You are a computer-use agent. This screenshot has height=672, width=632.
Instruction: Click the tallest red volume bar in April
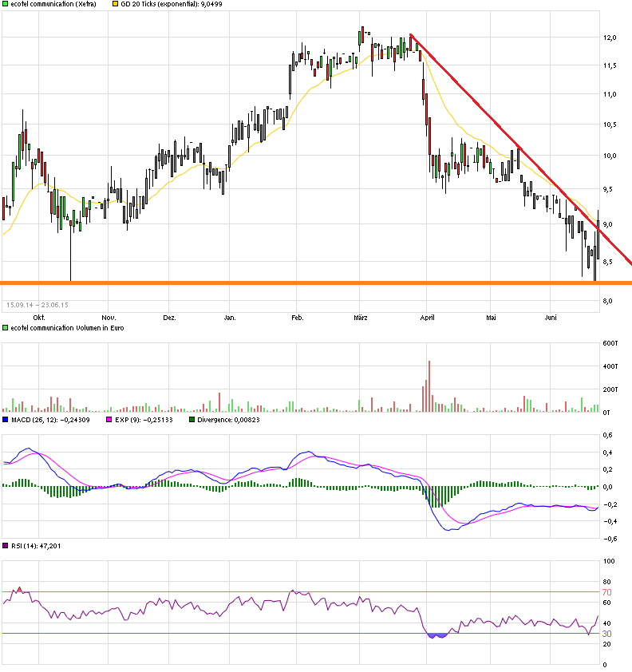click(429, 386)
